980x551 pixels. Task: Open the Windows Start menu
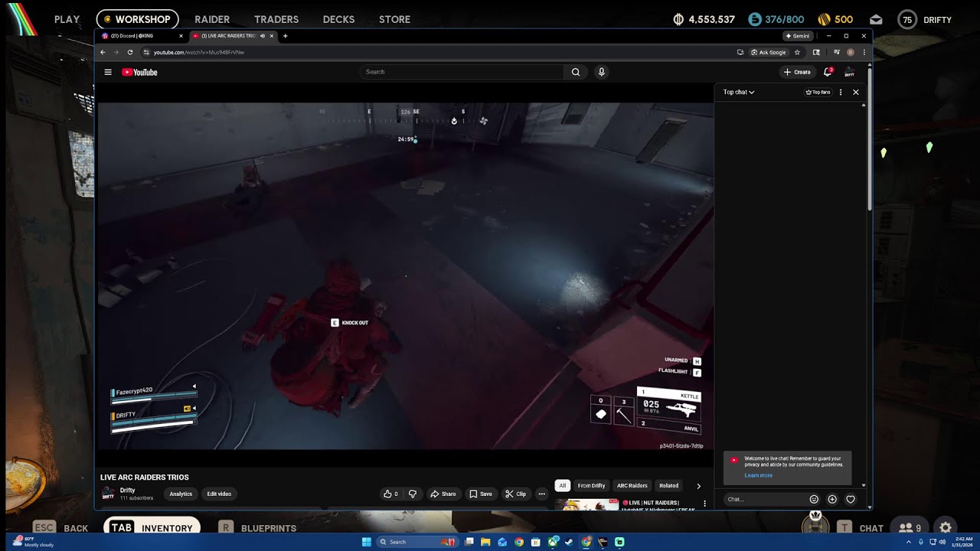pyautogui.click(x=367, y=542)
